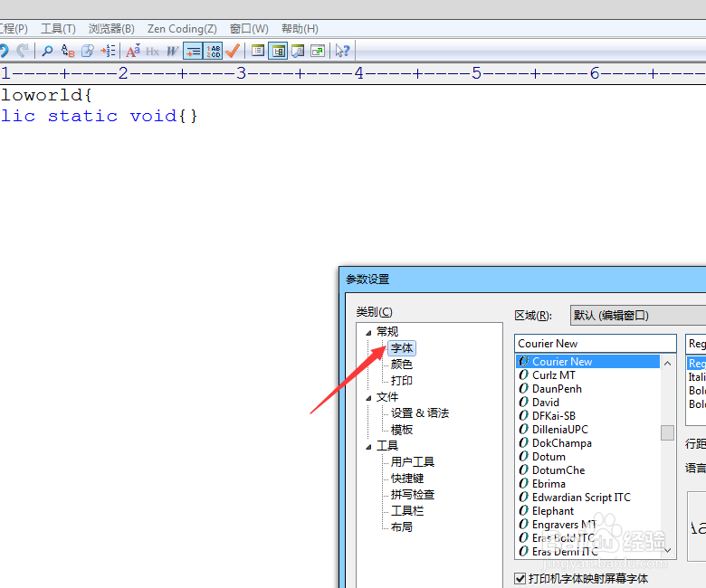Click the full screen window icon
706x588 pixels.
tap(318, 51)
